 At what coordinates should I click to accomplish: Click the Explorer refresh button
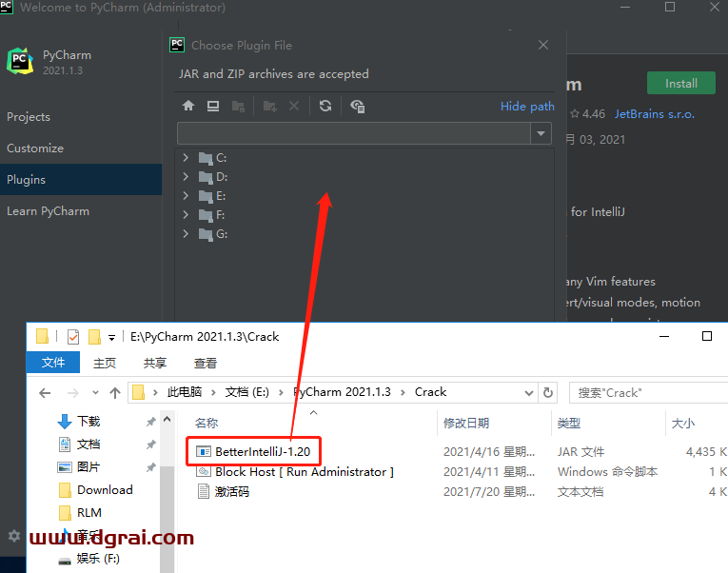click(x=548, y=393)
